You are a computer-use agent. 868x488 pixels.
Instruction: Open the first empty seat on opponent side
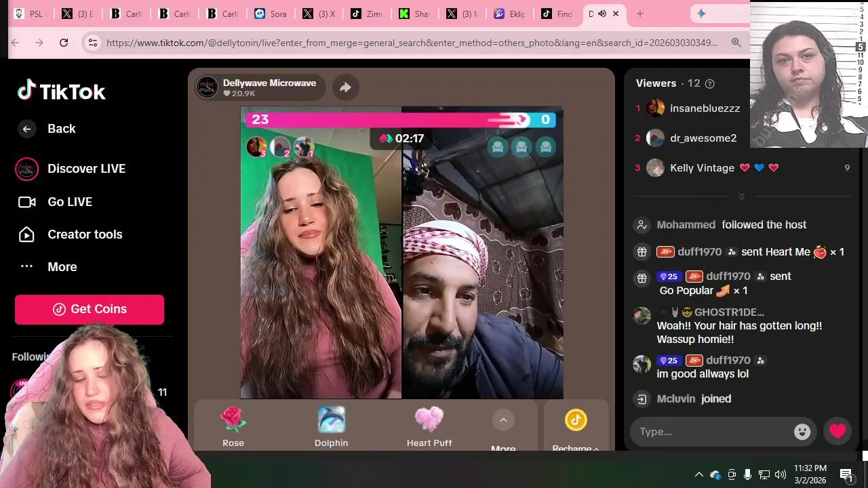(x=498, y=147)
